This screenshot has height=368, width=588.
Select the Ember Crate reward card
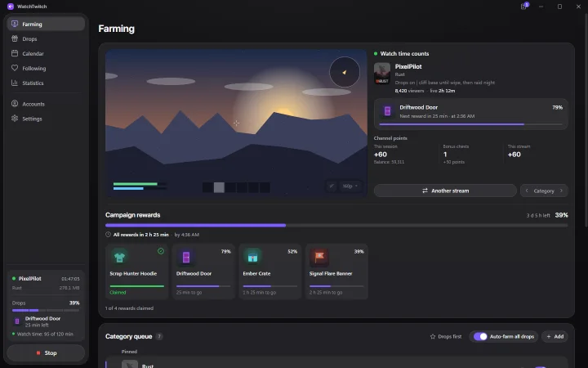(x=270, y=272)
